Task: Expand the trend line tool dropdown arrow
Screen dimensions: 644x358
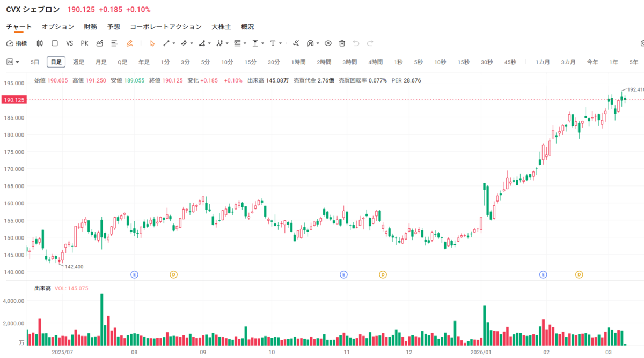Action: 174,43
